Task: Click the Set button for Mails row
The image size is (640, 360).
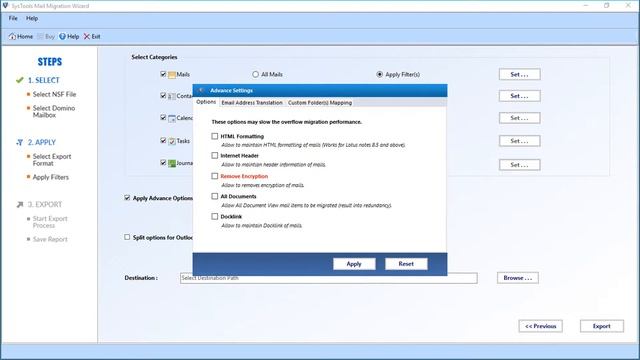Action: (x=520, y=74)
